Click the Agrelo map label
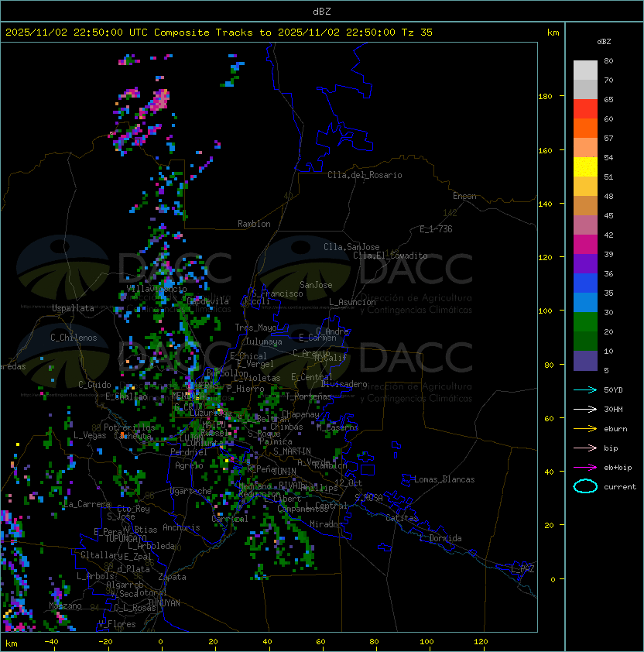 click(189, 465)
